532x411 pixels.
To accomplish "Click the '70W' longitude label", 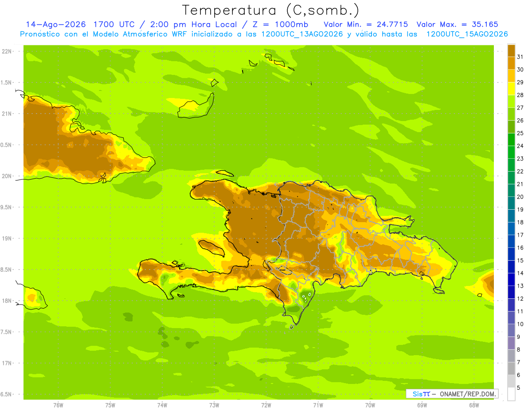I will point(370,405).
